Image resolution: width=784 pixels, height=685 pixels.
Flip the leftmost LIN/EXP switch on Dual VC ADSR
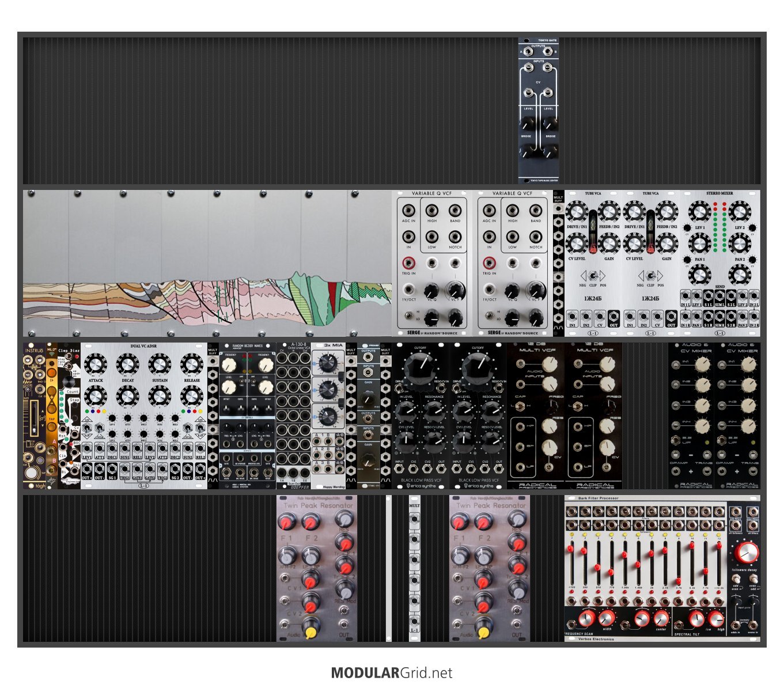coord(88,428)
